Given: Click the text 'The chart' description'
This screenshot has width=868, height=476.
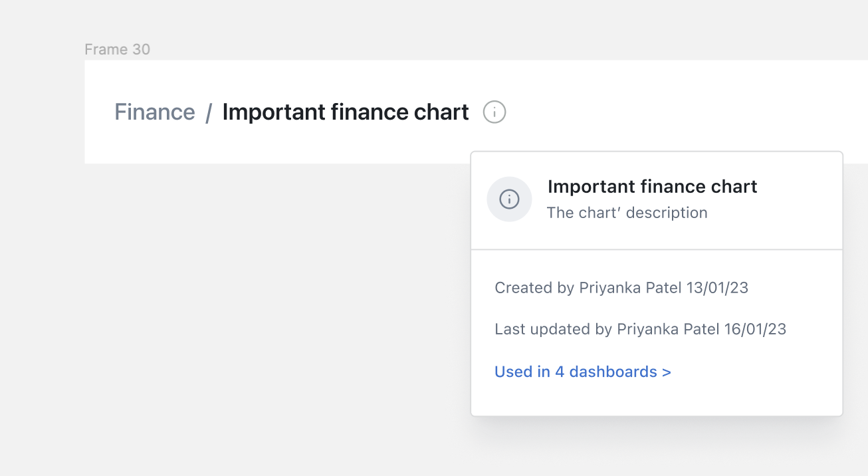Looking at the screenshot, I should point(627,212).
